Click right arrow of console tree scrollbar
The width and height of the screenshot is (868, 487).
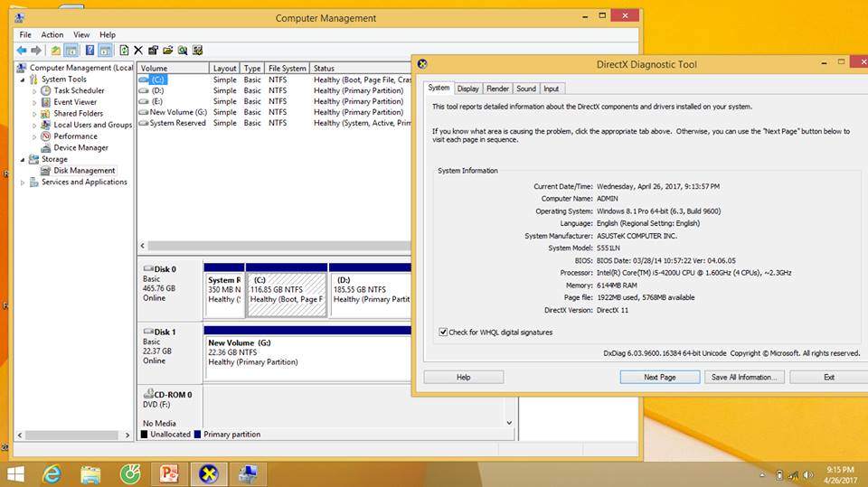pos(127,435)
